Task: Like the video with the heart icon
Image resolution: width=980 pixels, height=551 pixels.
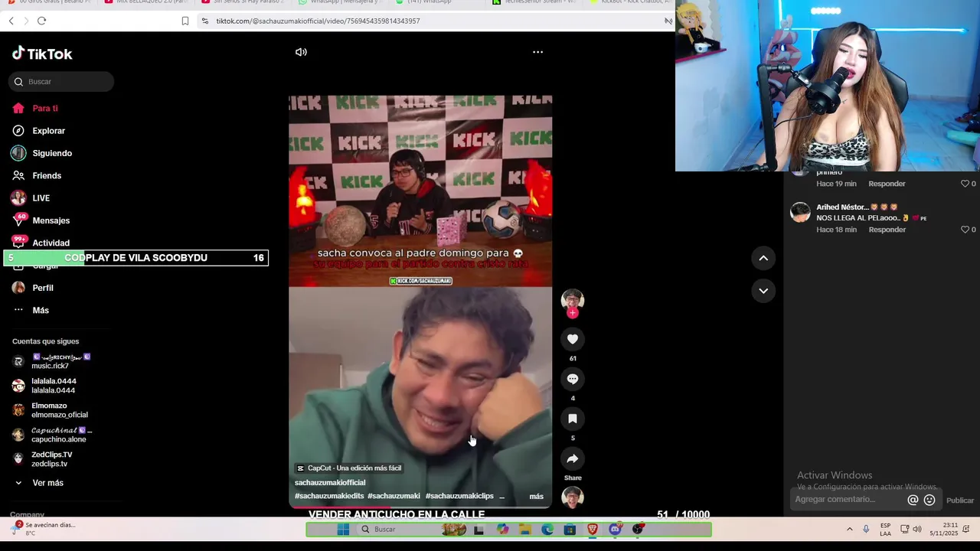Action: 573,339
